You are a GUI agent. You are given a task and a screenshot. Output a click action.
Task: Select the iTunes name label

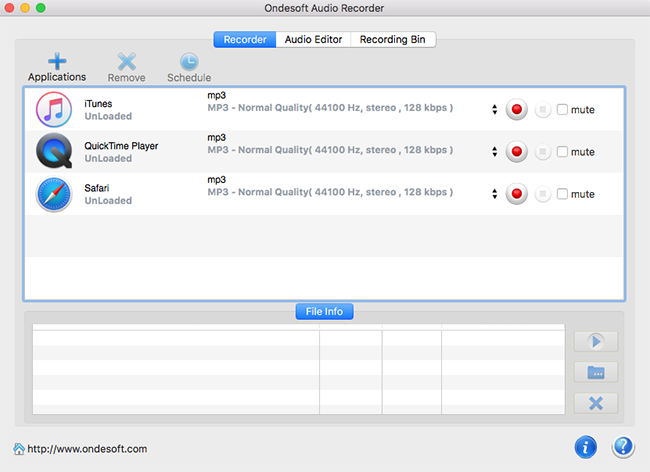[98, 104]
